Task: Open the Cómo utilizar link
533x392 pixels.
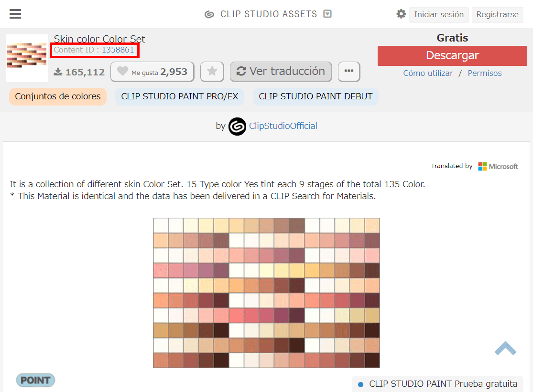Action: 428,73
